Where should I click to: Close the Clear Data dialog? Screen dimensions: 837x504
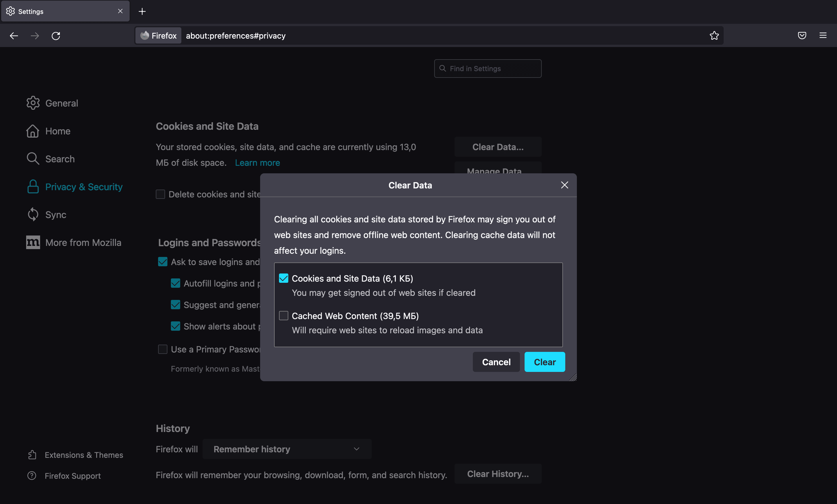pyautogui.click(x=564, y=185)
